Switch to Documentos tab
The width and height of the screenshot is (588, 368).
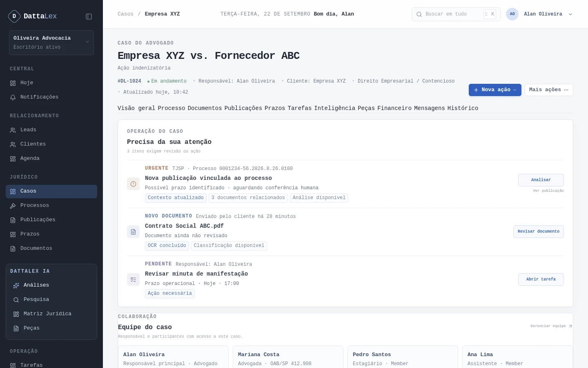(x=205, y=108)
